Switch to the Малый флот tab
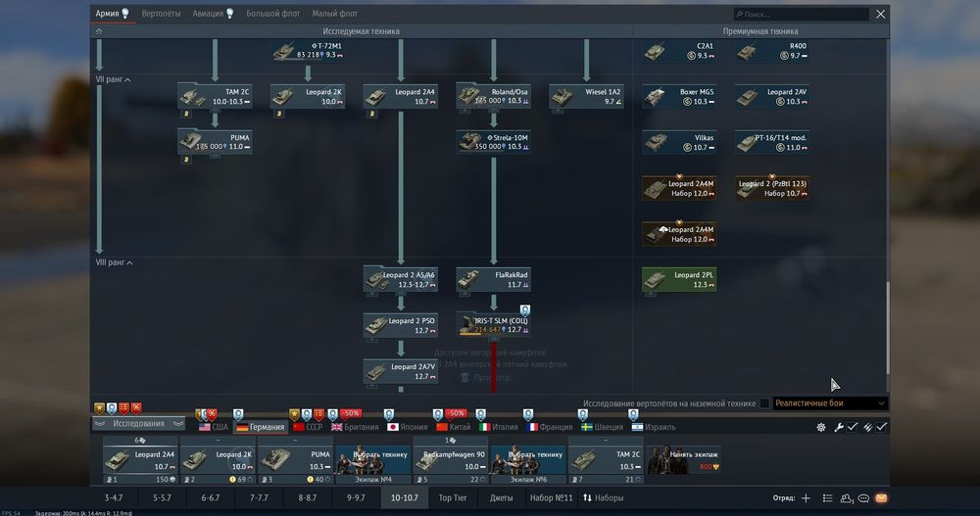This screenshot has width=980, height=516. 335,13
